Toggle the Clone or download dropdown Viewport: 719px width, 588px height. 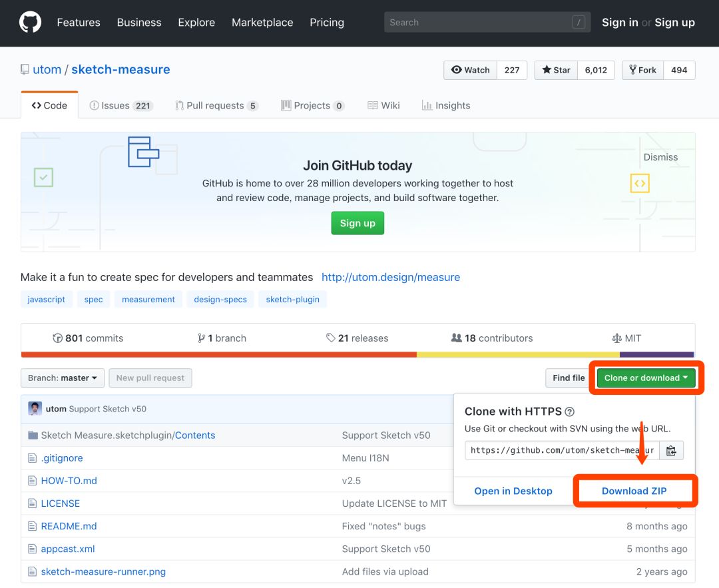coord(646,378)
